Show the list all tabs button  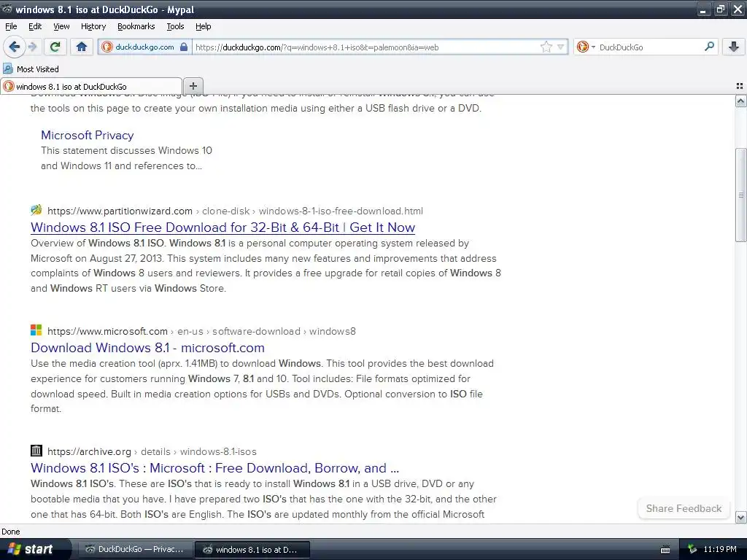pos(740,86)
